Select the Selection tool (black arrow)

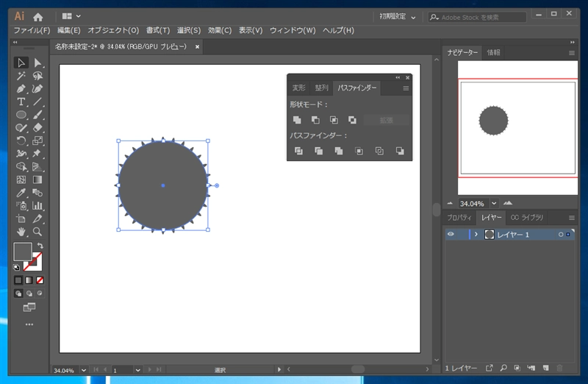coord(21,63)
